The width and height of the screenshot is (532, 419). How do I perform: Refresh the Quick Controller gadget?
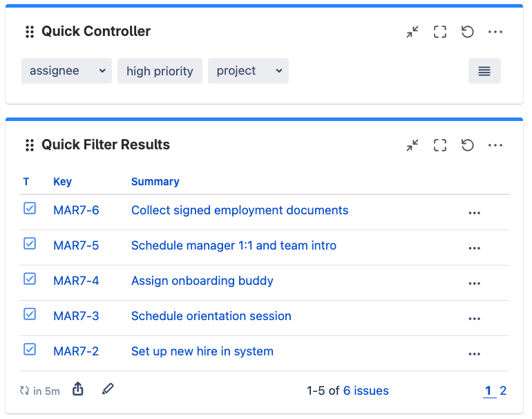pyautogui.click(x=468, y=32)
